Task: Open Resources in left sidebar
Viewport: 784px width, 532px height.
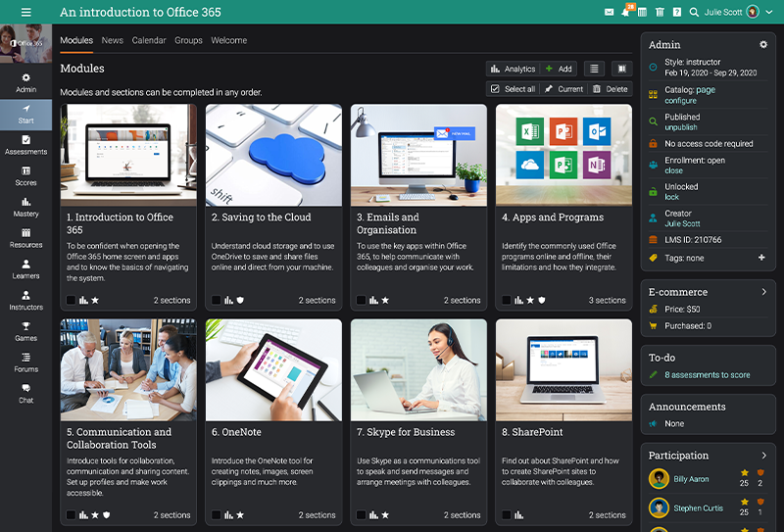Action: [26, 238]
